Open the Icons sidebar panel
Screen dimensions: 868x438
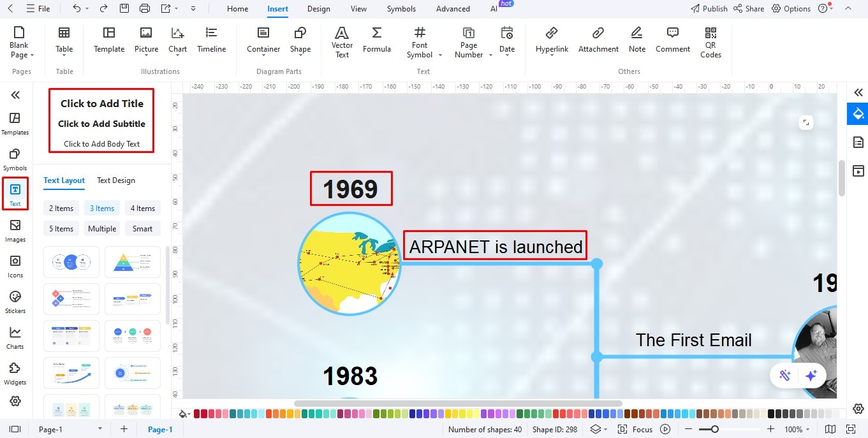coord(15,266)
